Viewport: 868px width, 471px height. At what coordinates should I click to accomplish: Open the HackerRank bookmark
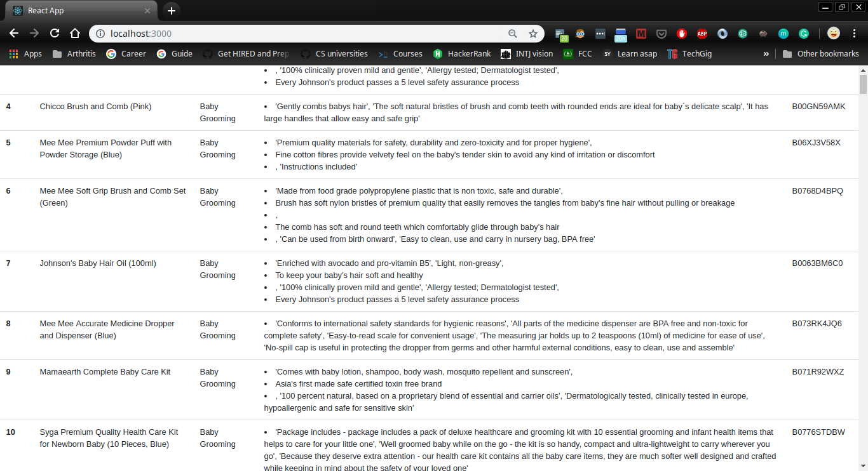(462, 54)
